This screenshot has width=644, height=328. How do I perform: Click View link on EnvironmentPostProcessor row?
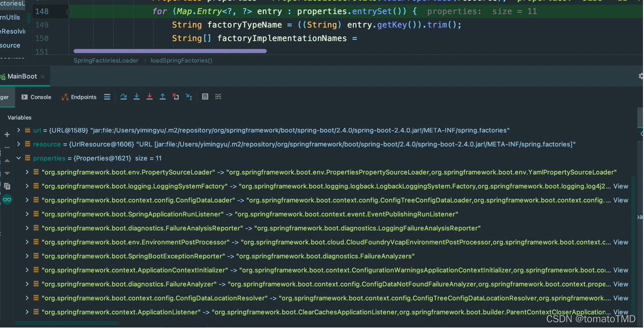621,242
